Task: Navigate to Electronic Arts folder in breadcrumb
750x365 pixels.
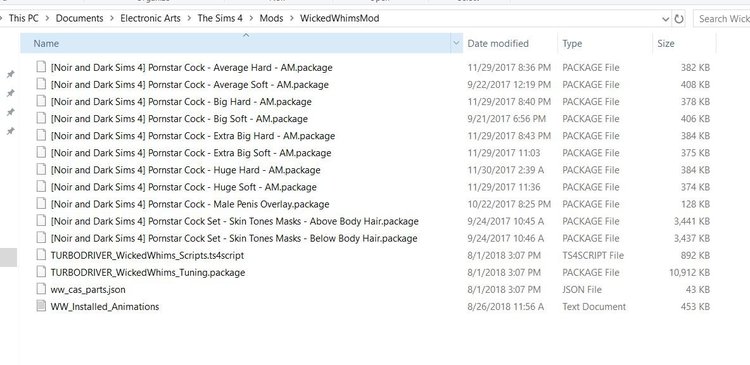Action: [150, 19]
